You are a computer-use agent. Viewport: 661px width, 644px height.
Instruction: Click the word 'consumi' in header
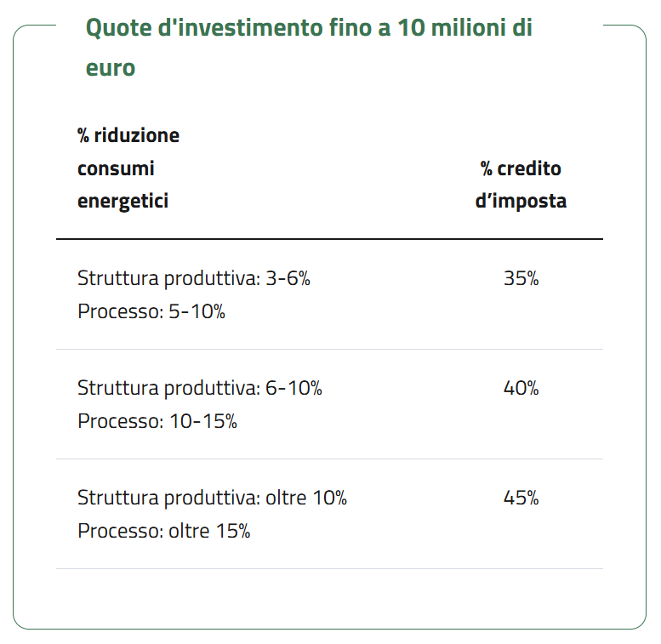point(116,168)
